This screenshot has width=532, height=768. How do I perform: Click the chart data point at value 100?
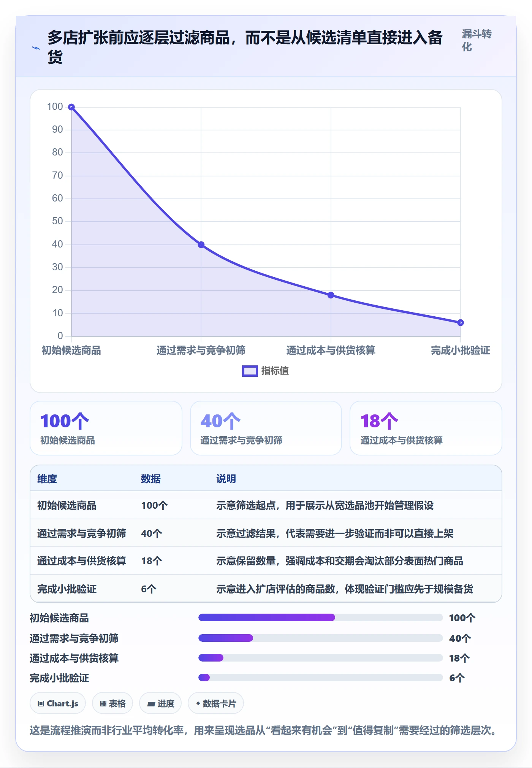pyautogui.click(x=71, y=107)
